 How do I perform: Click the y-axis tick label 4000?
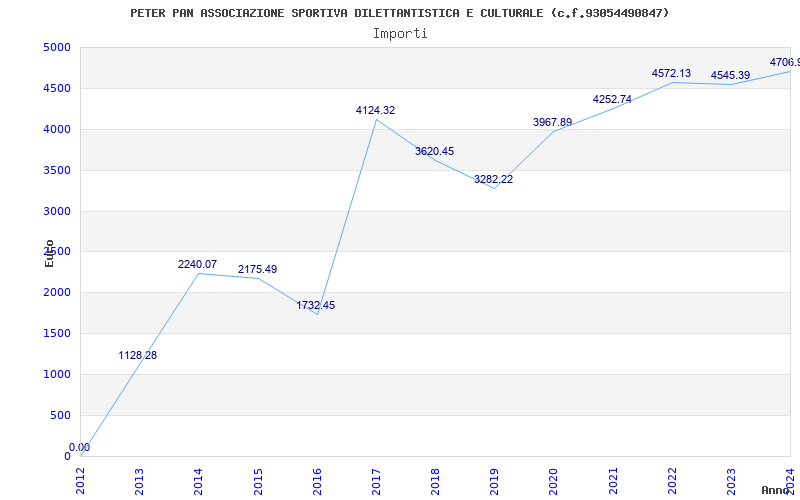[57, 129]
